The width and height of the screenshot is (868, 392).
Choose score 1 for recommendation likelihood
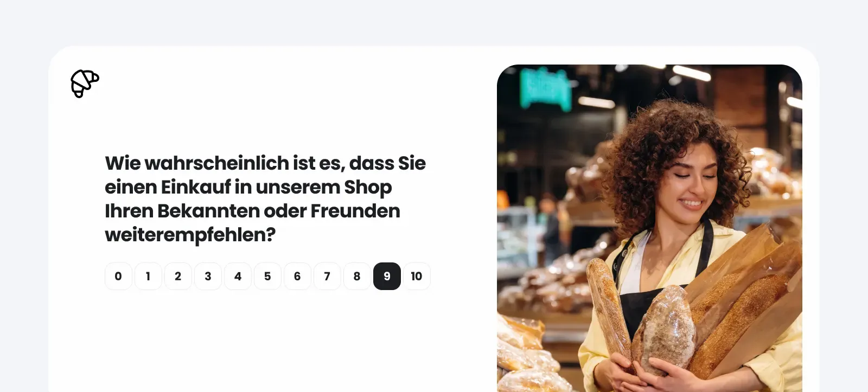[x=148, y=276]
